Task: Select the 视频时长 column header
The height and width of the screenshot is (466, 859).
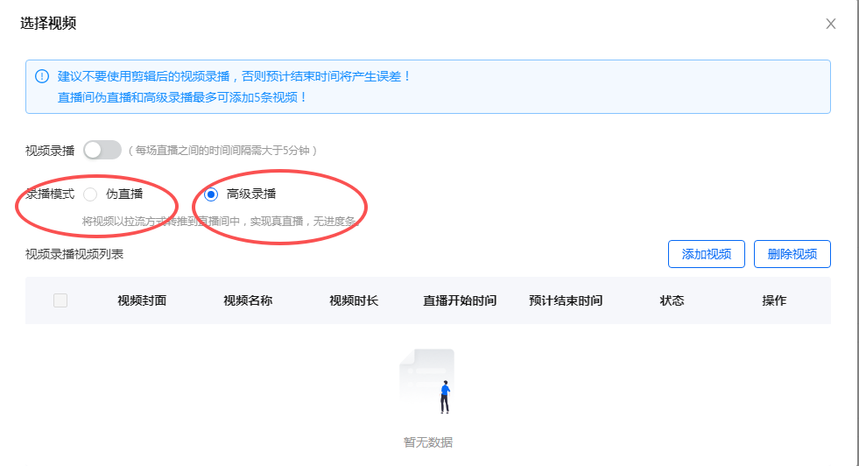Action: 354,301
